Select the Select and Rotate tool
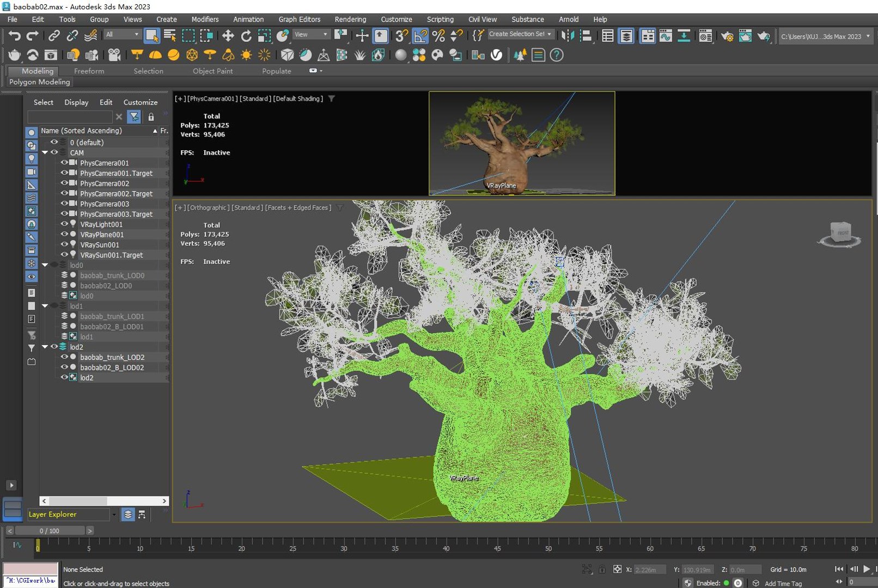 tap(246, 36)
